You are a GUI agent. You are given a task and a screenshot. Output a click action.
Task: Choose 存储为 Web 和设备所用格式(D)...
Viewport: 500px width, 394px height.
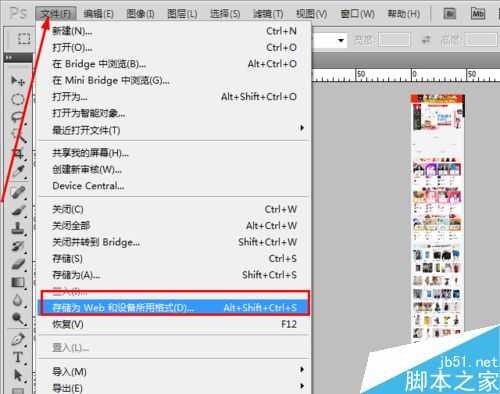coord(175,307)
